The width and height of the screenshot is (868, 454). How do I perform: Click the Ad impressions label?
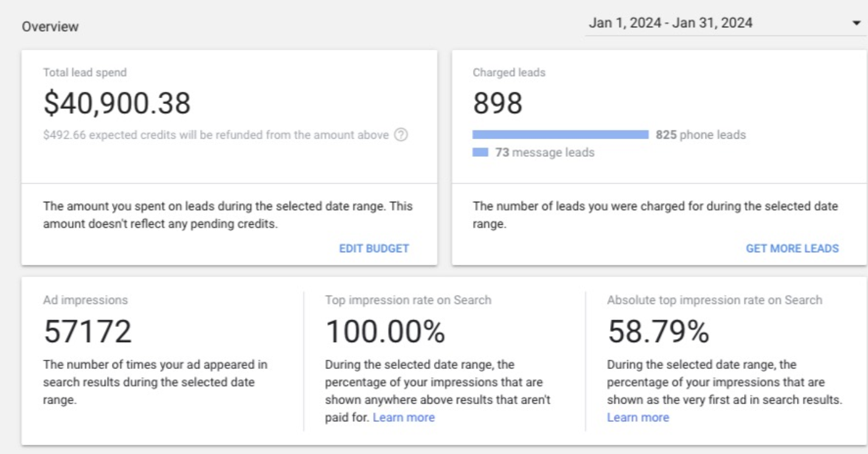(85, 300)
